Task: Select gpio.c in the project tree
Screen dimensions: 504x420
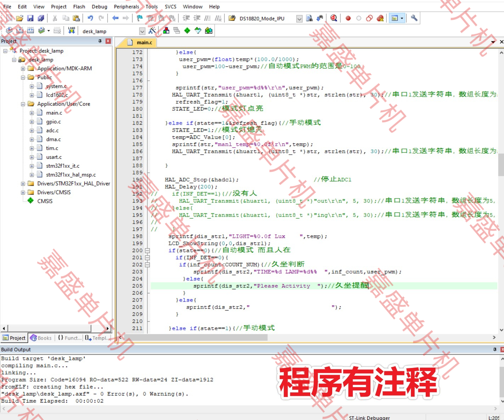Action: [53, 122]
